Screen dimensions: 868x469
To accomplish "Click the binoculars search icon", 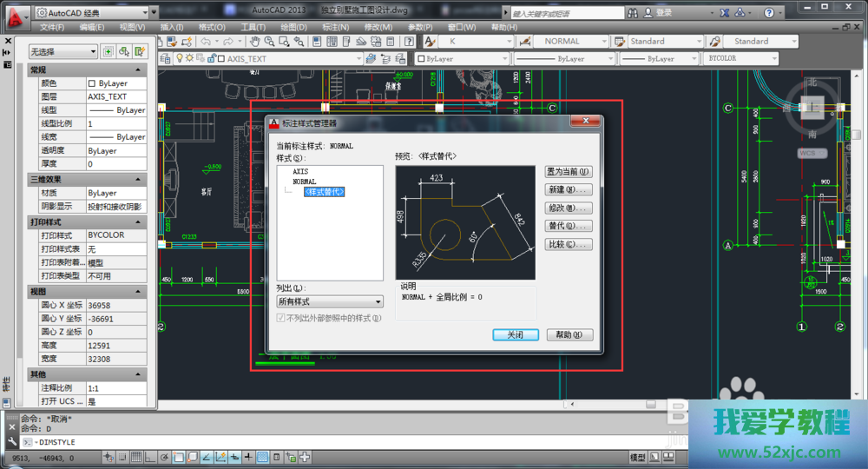I will pyautogui.click(x=635, y=13).
